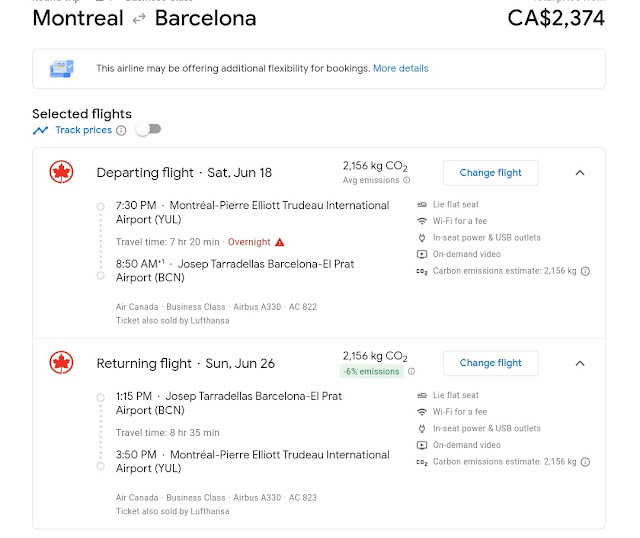Image resolution: width=640 pixels, height=538 pixels.
Task: Click the departing flight Wi-Fi icon
Action: pos(422,221)
